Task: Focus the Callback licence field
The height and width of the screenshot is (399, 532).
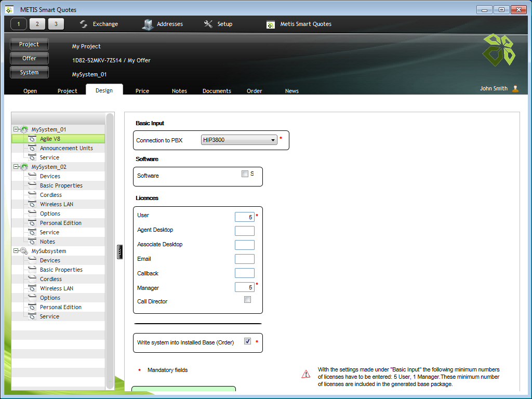Action: [x=245, y=273]
